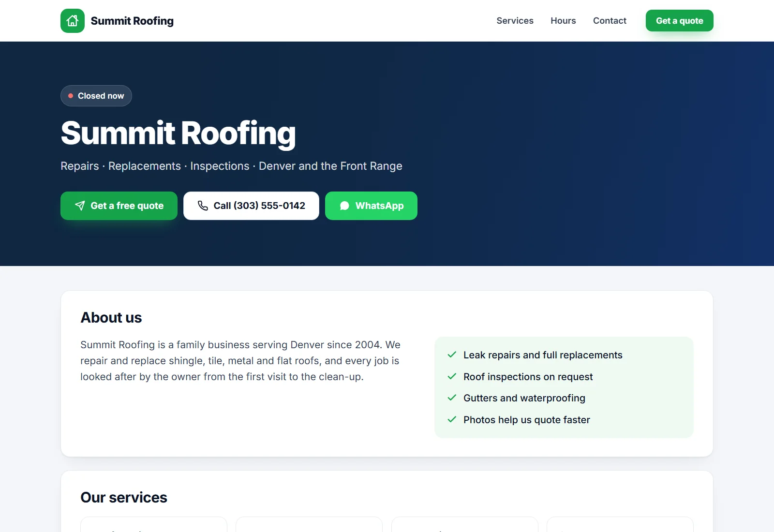This screenshot has height=532, width=774.
Task: Click the Repairs · Replacements tagline text
Action: pyautogui.click(x=231, y=166)
